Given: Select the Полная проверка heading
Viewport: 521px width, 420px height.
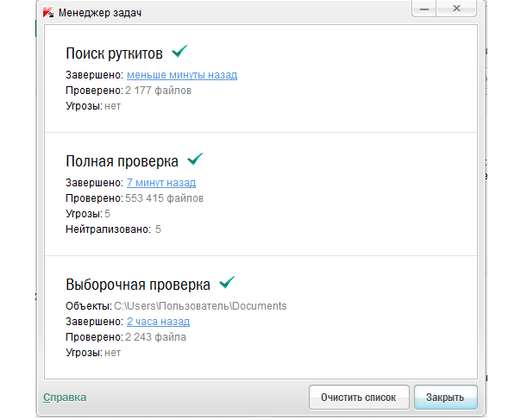Looking at the screenshot, I should click(x=122, y=161).
